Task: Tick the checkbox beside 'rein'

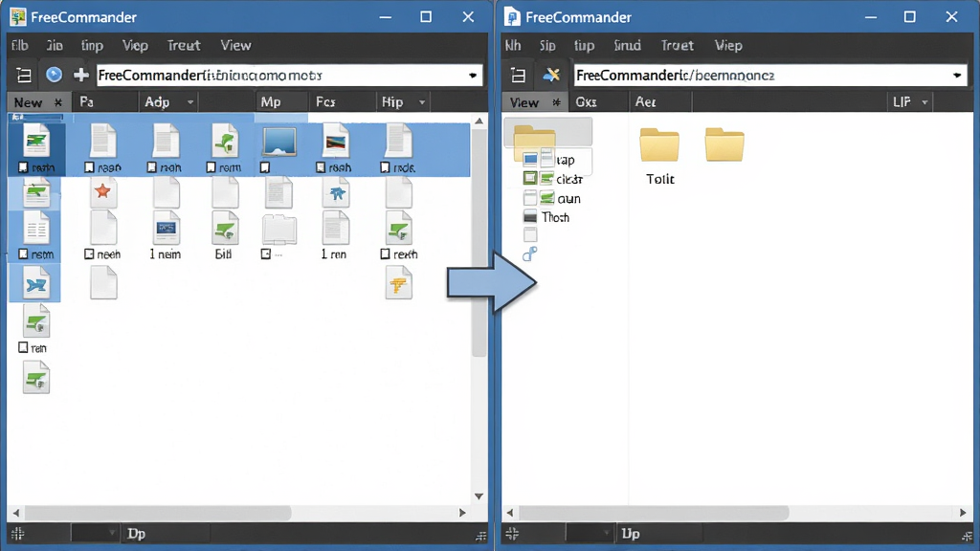Action: coord(23,347)
